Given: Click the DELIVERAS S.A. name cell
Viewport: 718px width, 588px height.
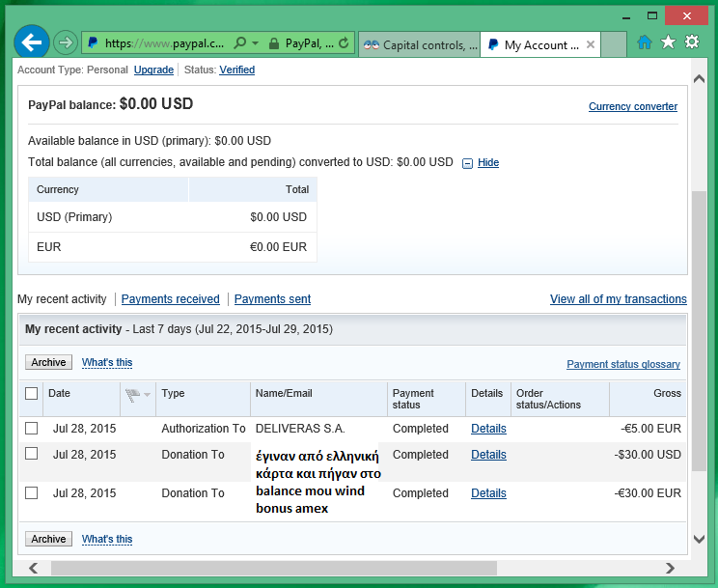Looking at the screenshot, I should coord(300,429).
